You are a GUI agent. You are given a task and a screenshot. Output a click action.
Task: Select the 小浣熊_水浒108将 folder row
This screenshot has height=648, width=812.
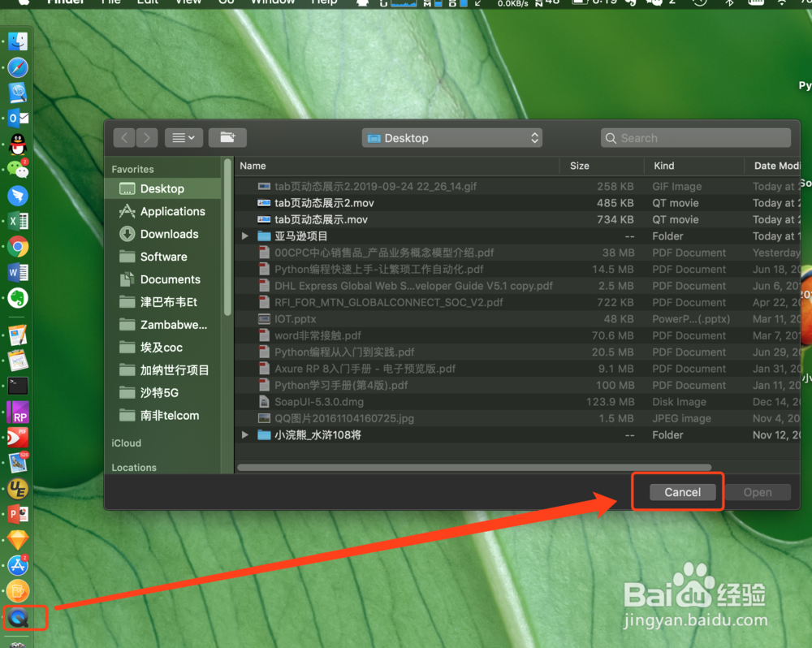click(516, 435)
